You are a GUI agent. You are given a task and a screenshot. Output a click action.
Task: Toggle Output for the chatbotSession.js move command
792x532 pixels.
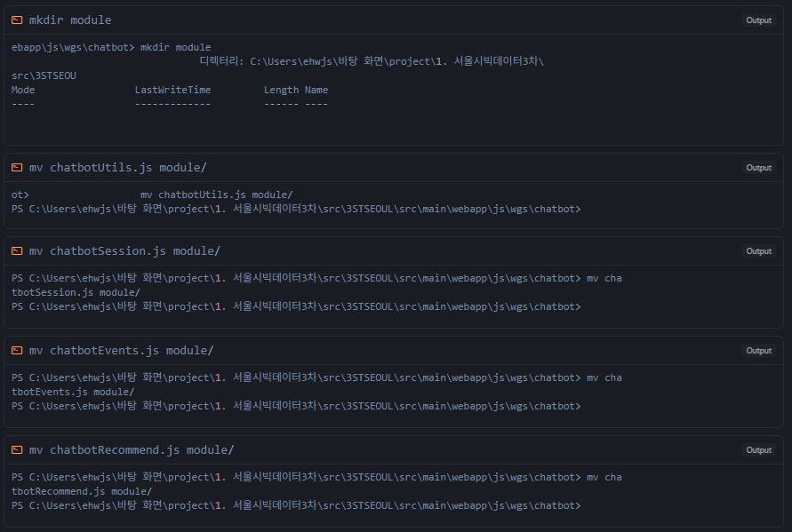pos(758,251)
